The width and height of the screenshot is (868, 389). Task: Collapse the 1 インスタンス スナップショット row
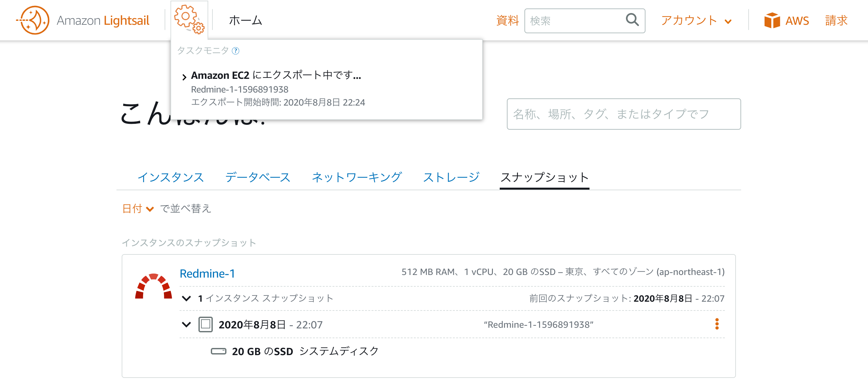tap(186, 298)
